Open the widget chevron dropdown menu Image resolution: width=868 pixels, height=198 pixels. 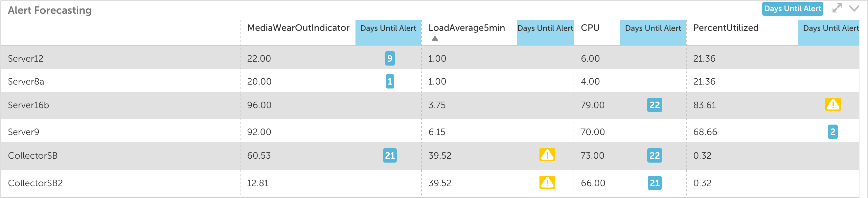click(854, 9)
